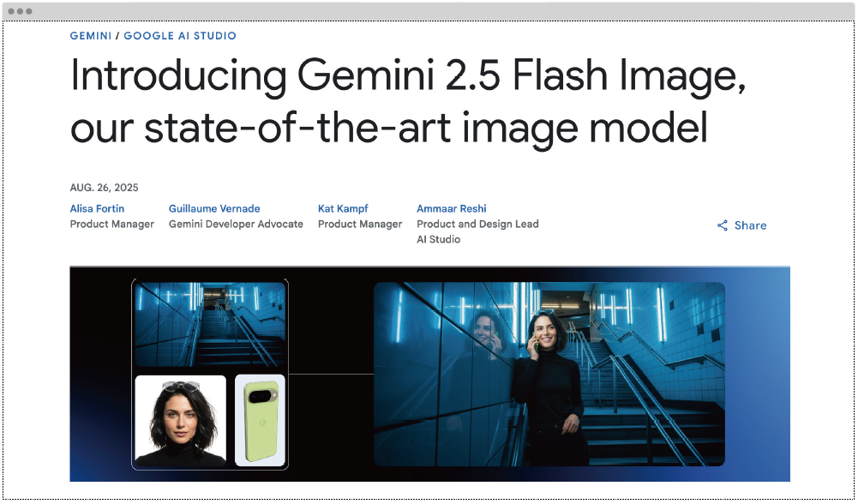The width and height of the screenshot is (858, 504).
Task: Select the empty subway staircase thumbnail
Action: pyautogui.click(x=210, y=325)
